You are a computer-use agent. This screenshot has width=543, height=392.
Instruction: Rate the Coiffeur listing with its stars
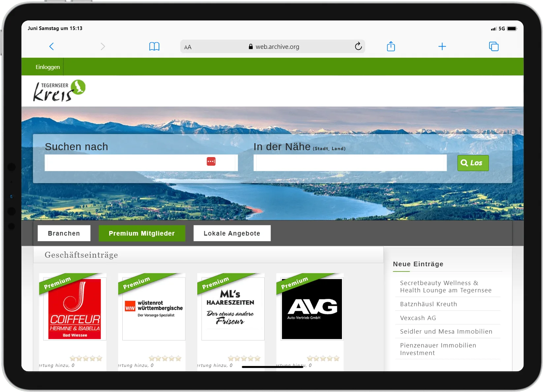click(x=86, y=358)
